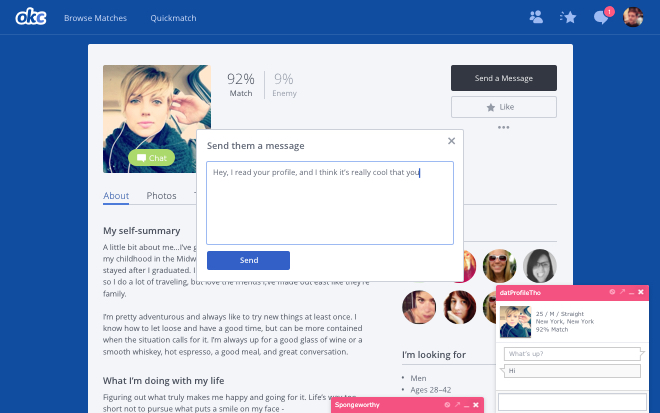Open the visitors icon in the top bar
Image resolution: width=660 pixels, height=413 pixels.
[536, 17]
